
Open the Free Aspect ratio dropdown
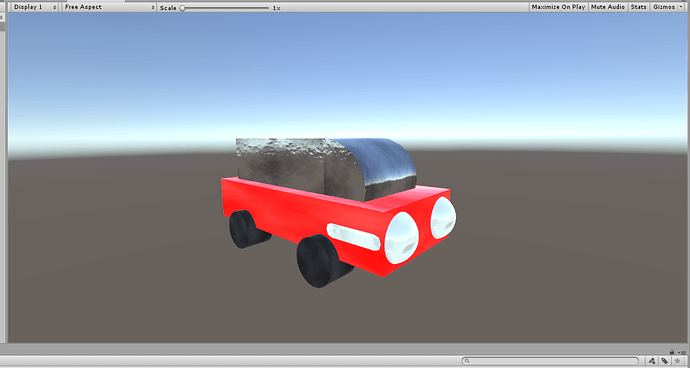coord(109,7)
